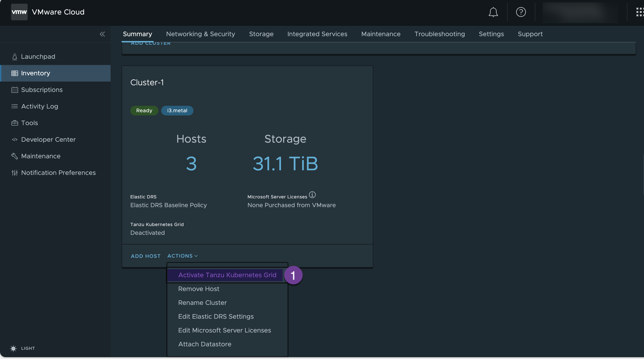Screen dimensions: 644x359
Task: Open Maintenance in left sidebar
Action: [41, 156]
